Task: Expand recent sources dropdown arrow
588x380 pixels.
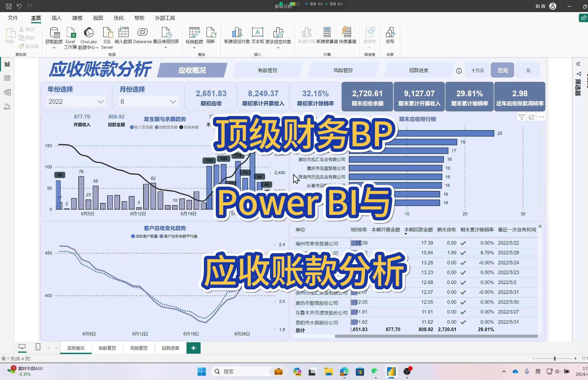Action: pos(166,48)
